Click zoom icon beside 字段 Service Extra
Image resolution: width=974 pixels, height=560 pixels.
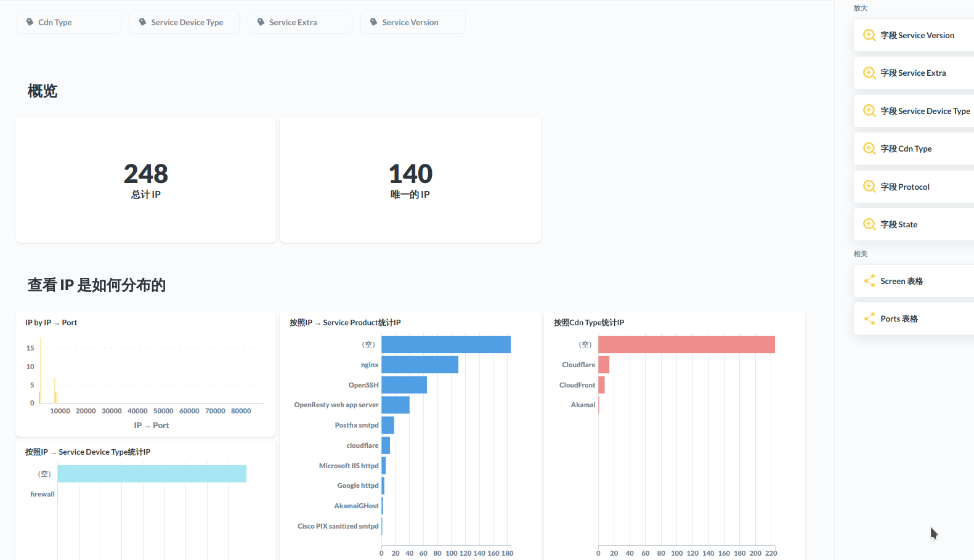pyautogui.click(x=869, y=73)
